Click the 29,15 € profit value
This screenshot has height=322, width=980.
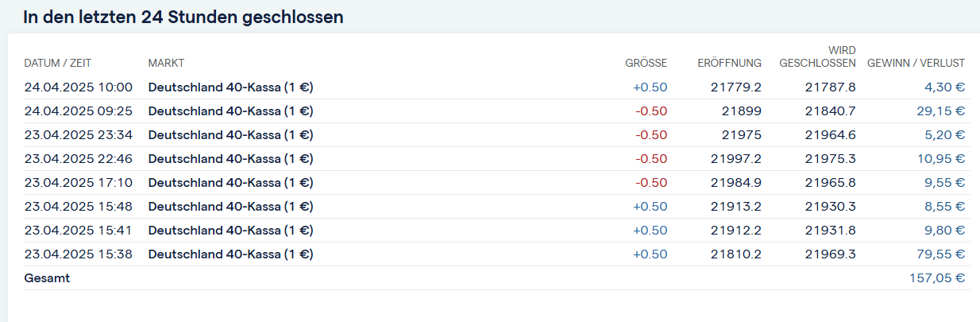coord(940,111)
